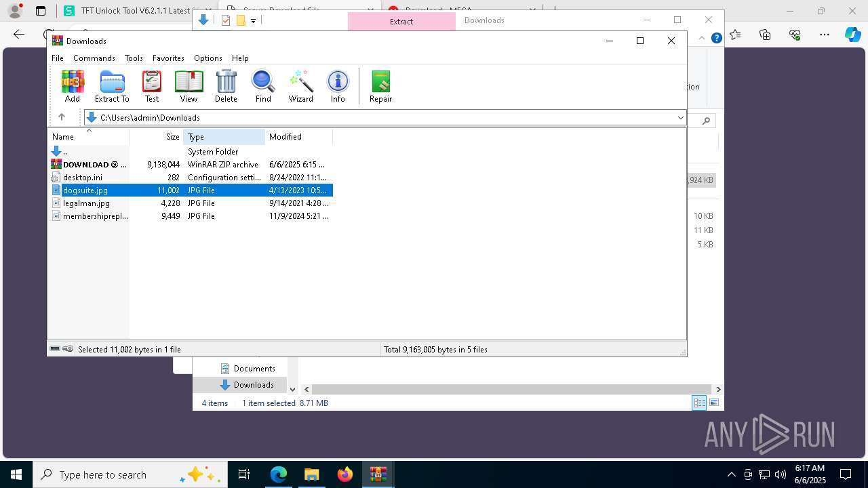The image size is (868, 488).
Task: Switch Explorer to large icons view
Action: click(x=714, y=403)
